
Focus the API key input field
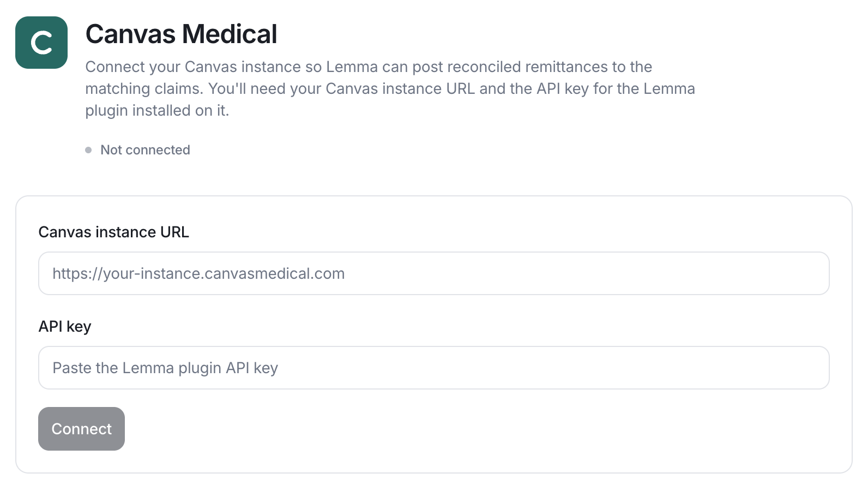(x=433, y=368)
